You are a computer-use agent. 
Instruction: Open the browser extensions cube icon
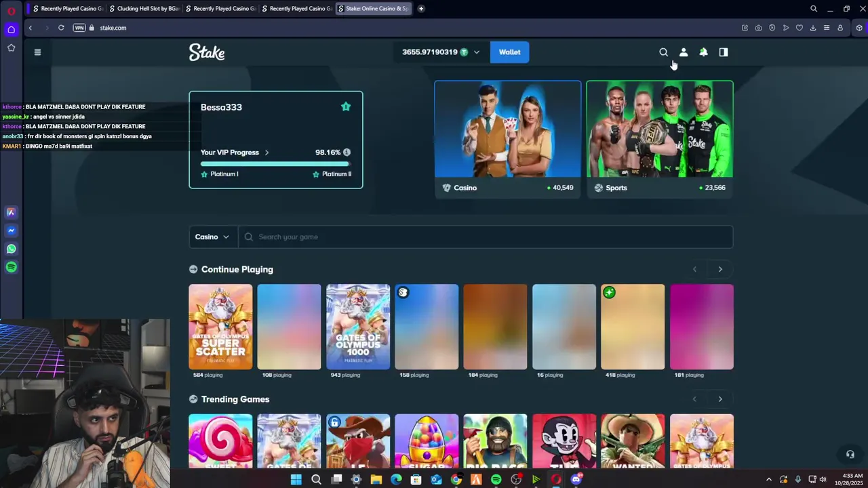tap(859, 28)
